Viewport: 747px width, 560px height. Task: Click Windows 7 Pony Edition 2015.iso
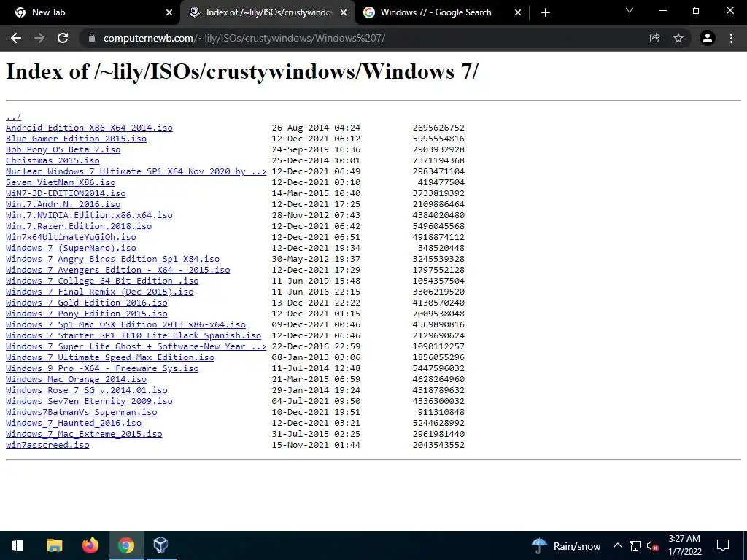[87, 314]
